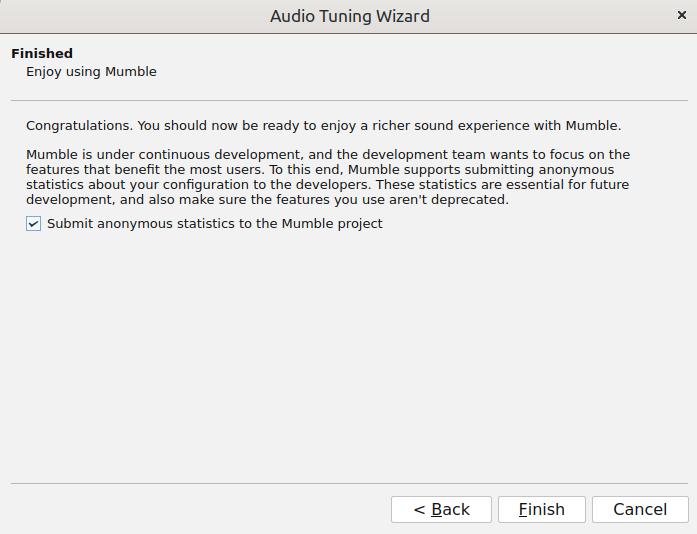Click the line starting 'statistics about your configuration'

[x=328, y=185]
